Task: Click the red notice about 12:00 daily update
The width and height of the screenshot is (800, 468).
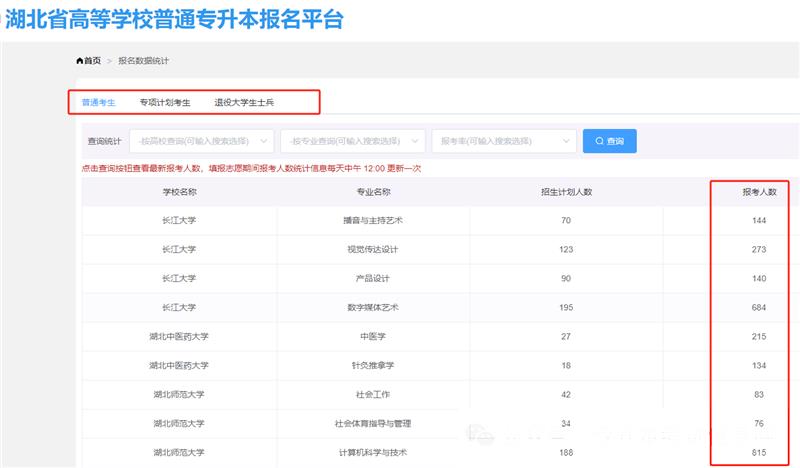Action: click(x=252, y=168)
